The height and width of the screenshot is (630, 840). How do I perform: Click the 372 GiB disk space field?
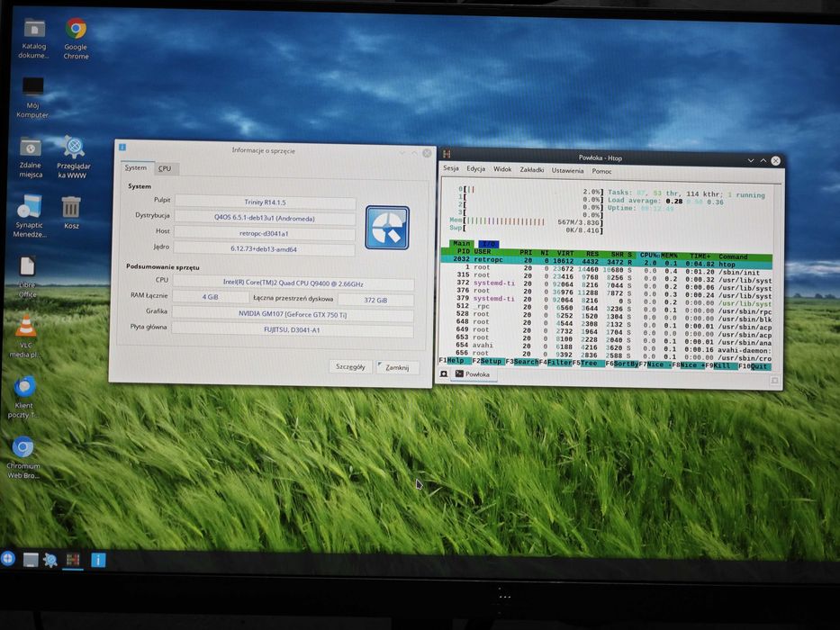(x=375, y=300)
